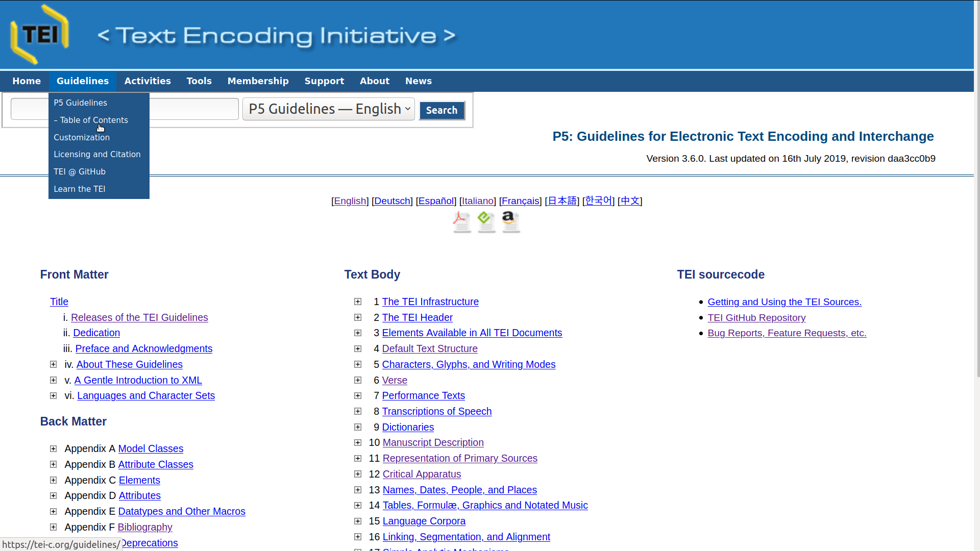
Task: Expand Manuscript Description chapter
Action: coord(358,443)
